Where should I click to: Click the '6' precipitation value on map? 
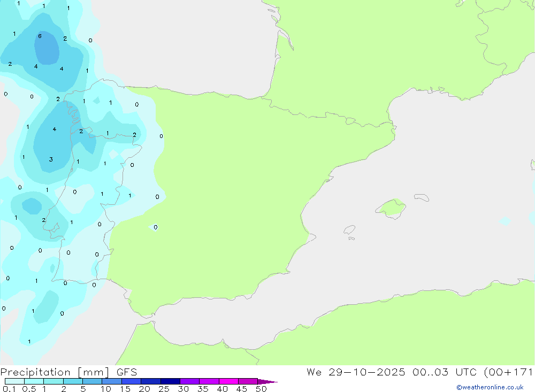[x=40, y=36]
